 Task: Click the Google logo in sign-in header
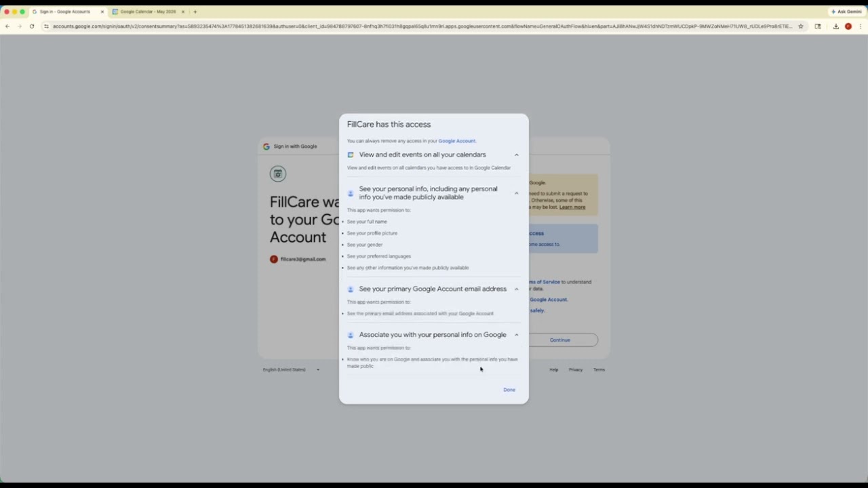[x=267, y=146]
